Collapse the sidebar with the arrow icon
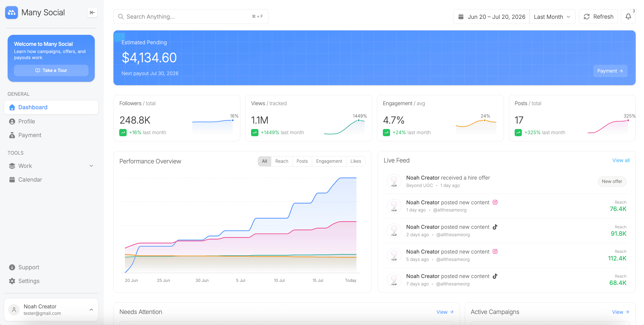644x325 pixels. pyautogui.click(x=92, y=13)
